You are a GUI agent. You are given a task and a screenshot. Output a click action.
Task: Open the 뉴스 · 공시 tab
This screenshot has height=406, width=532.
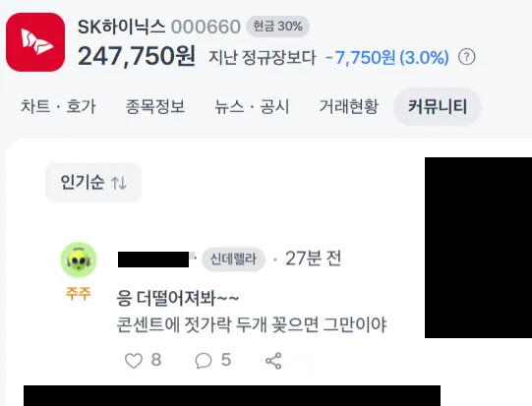click(x=252, y=106)
